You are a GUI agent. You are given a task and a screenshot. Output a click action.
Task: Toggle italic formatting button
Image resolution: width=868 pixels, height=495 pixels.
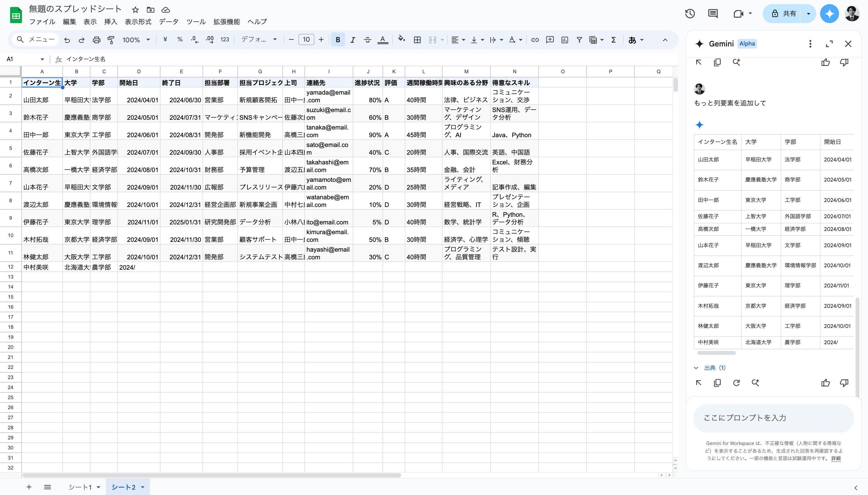tap(352, 40)
